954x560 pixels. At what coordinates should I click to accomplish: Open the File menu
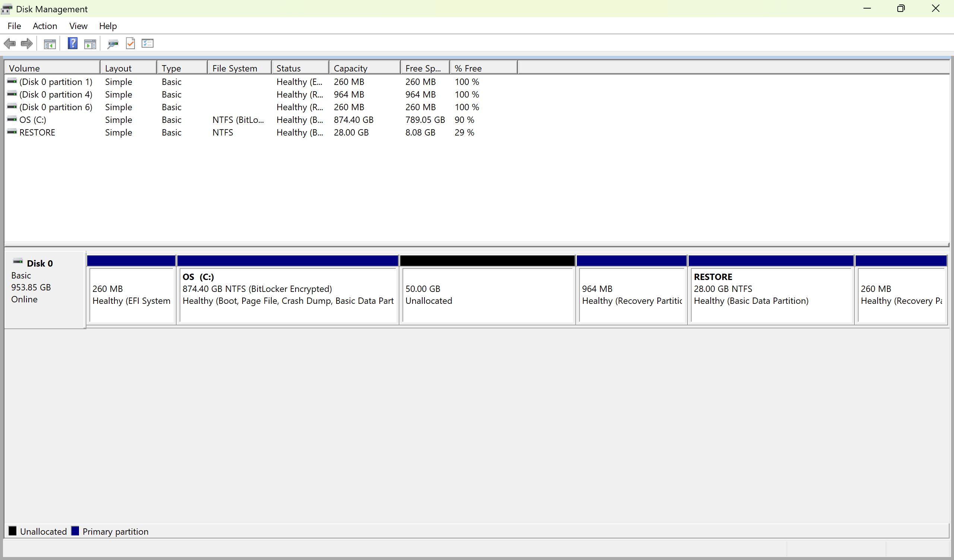click(x=14, y=26)
